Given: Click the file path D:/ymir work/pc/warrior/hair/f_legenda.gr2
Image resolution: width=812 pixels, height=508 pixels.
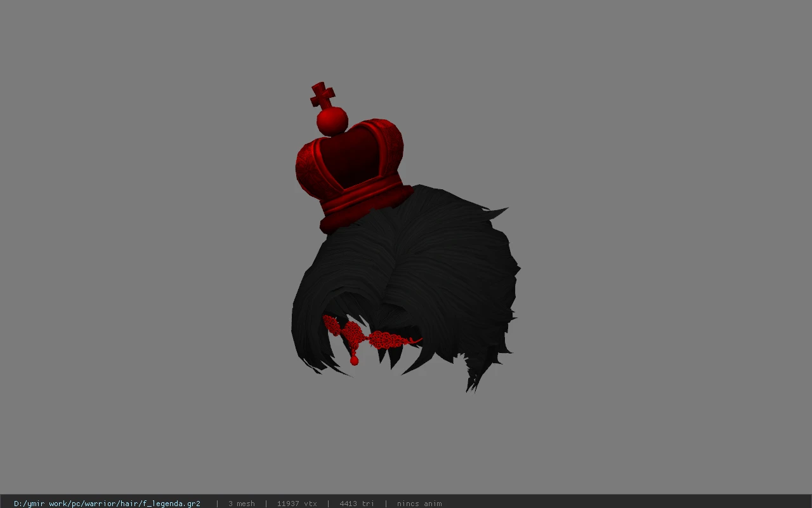Looking at the screenshot, I should pyautogui.click(x=107, y=504).
